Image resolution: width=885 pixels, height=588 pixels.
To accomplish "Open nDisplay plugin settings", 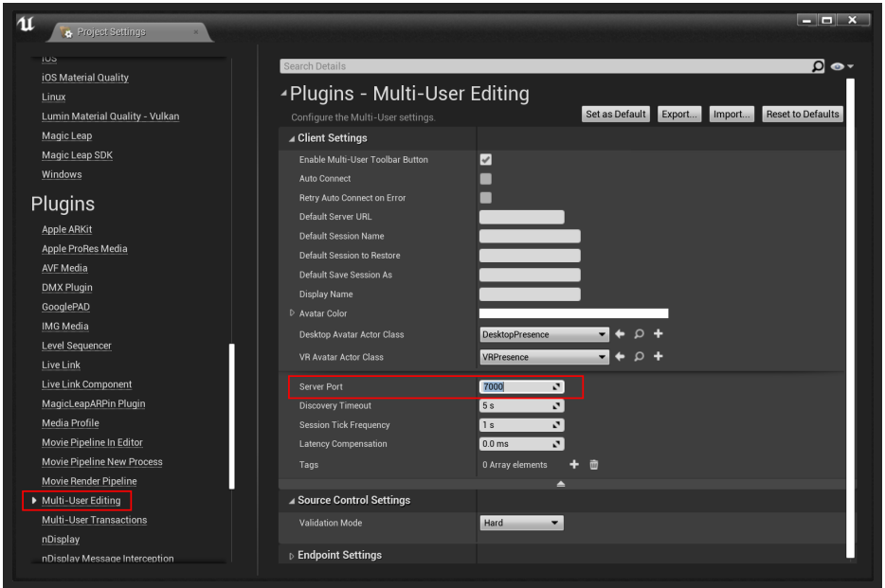I will pos(61,540).
